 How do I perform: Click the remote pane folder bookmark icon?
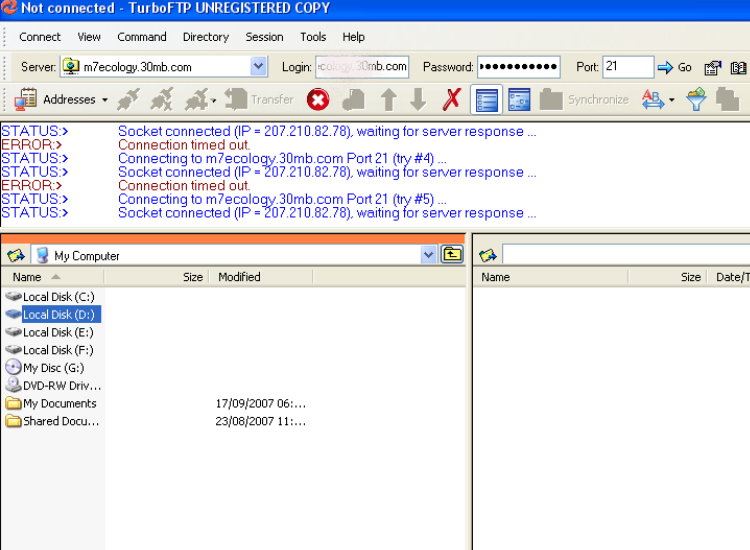pos(488,255)
